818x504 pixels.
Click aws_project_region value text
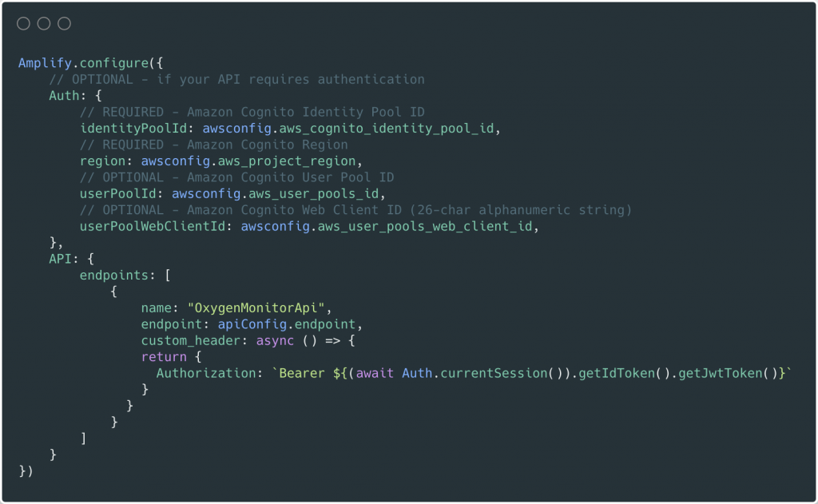287,161
